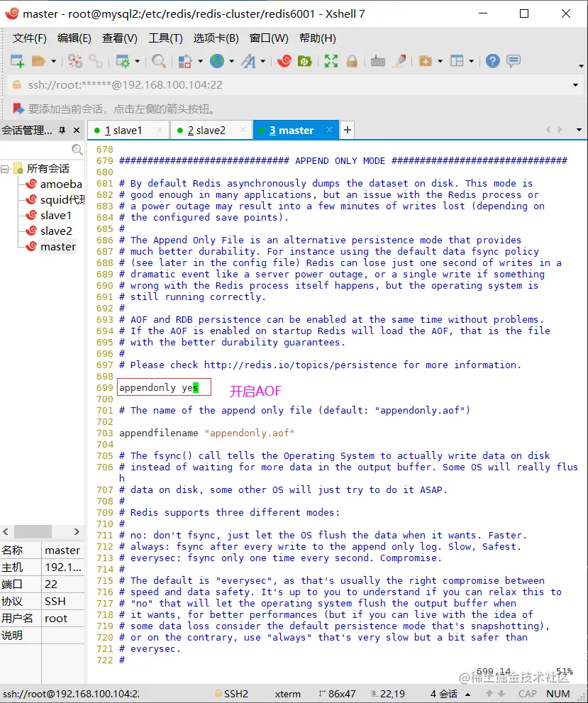Viewport: 588px width, 703px height.
Task: Click the Find magnifier toolbar icon
Action: point(158,61)
